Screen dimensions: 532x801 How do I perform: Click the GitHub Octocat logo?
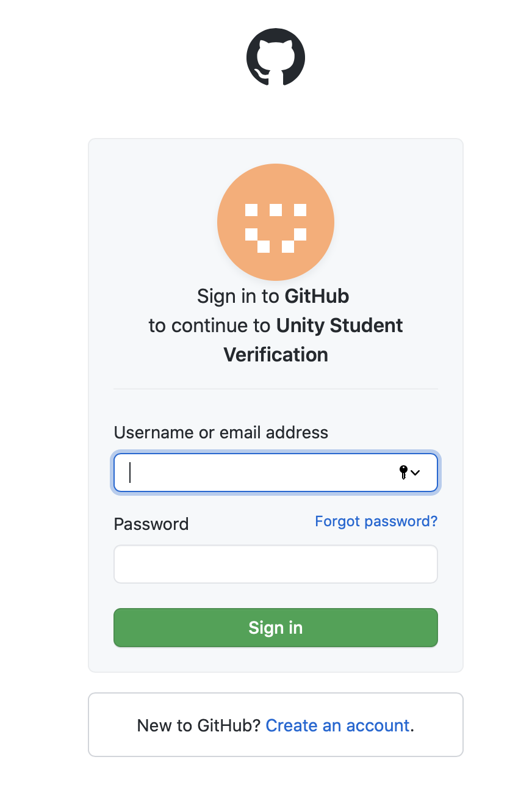click(276, 56)
